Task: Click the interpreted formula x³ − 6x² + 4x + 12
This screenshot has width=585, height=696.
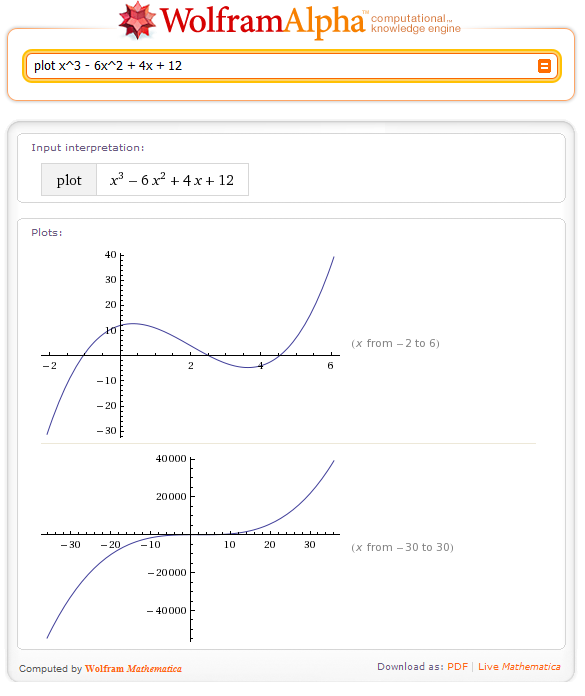Action: 172,180
